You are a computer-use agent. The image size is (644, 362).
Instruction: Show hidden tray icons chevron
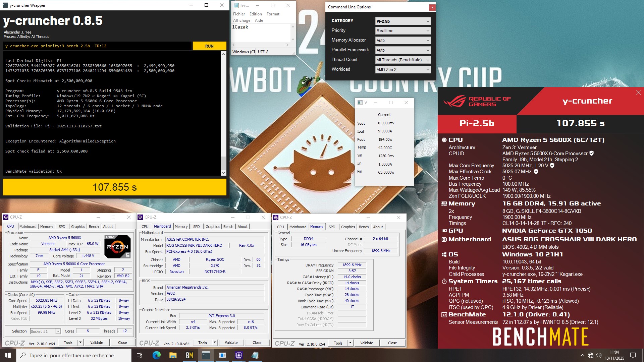coord(582,355)
